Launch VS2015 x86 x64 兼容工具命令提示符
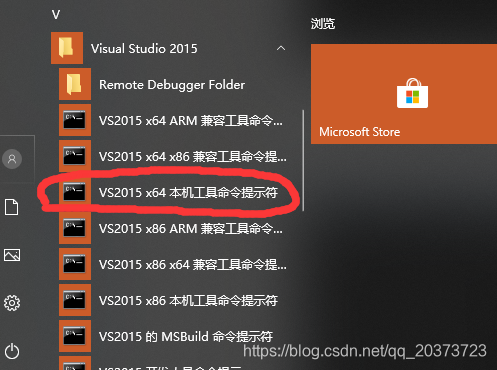Screen dimensions: 497x370 tap(172, 264)
